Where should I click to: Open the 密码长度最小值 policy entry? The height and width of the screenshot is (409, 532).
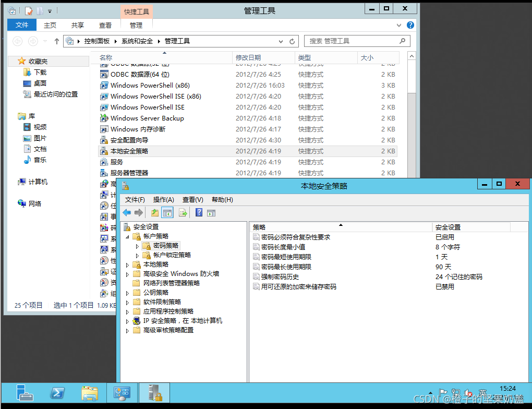pyautogui.click(x=285, y=247)
